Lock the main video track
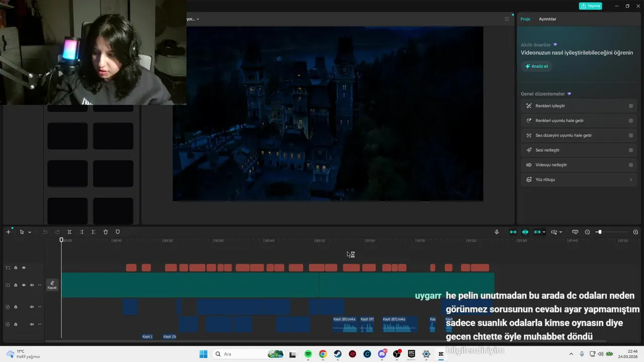The width and height of the screenshot is (644, 362). coord(16,285)
